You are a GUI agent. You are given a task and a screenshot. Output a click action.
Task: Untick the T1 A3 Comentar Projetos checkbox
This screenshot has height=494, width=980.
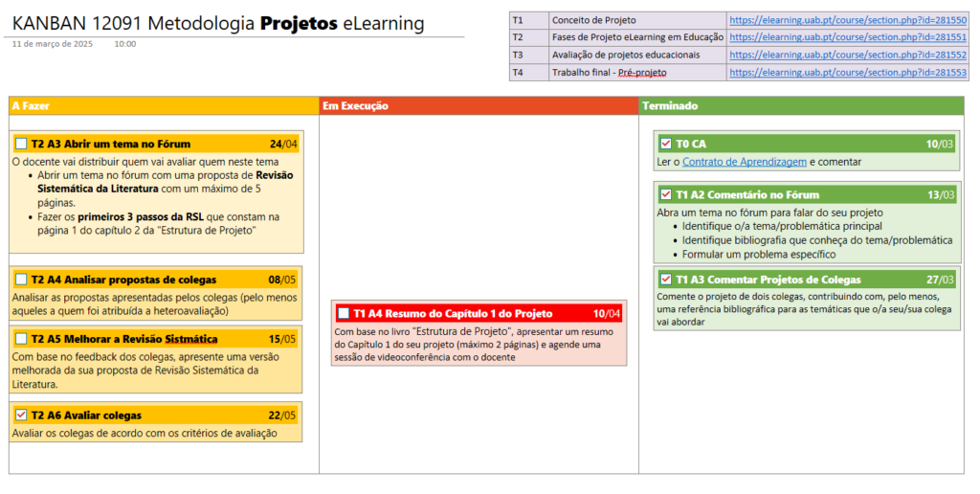coord(666,280)
